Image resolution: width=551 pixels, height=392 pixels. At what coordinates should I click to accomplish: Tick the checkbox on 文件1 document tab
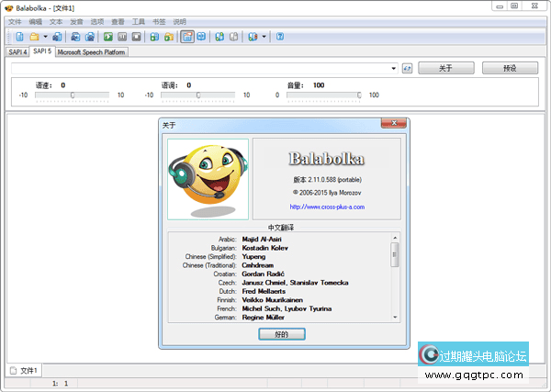[13, 370]
